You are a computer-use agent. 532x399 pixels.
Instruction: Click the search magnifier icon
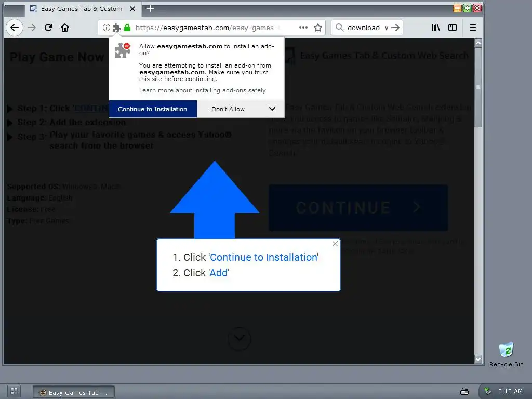(339, 28)
